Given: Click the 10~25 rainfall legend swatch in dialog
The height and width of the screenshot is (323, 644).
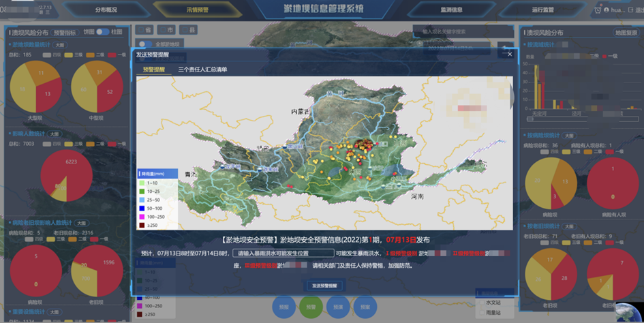Looking at the screenshot, I should click(x=142, y=191).
